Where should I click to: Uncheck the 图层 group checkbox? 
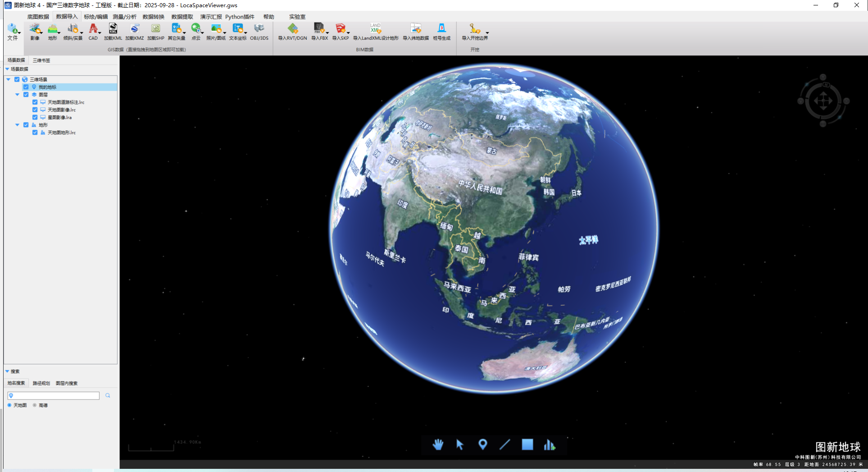point(26,95)
